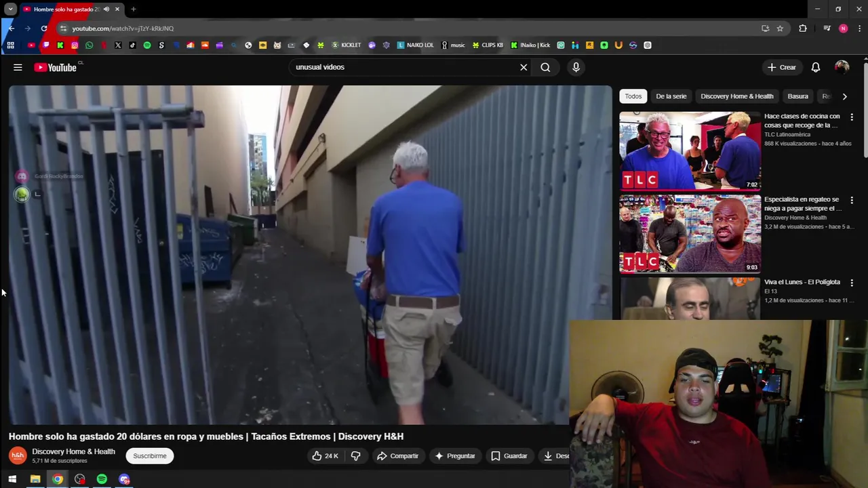
Task: Select the Basura filter chip
Action: click(x=798, y=96)
